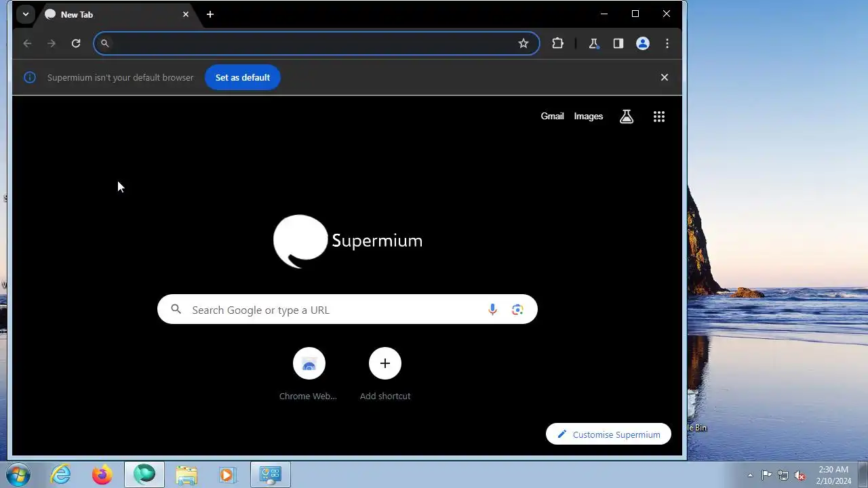Close the New Tab tab

[186, 14]
